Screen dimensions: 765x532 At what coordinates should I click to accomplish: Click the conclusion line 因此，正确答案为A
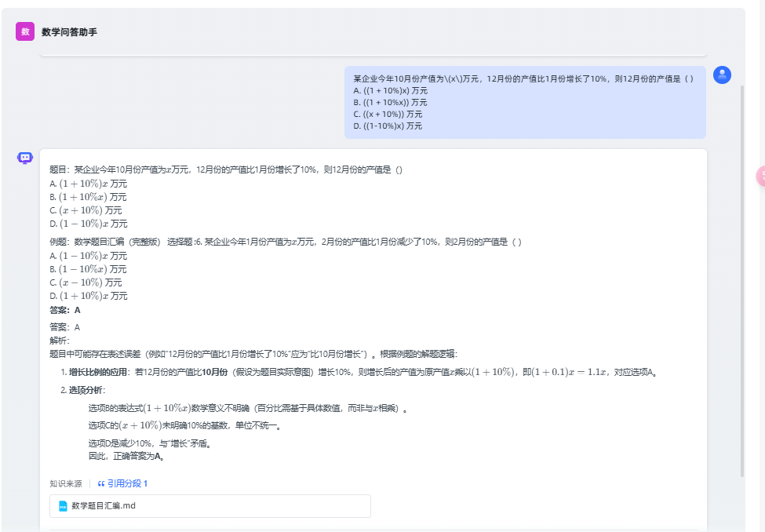[126, 456]
